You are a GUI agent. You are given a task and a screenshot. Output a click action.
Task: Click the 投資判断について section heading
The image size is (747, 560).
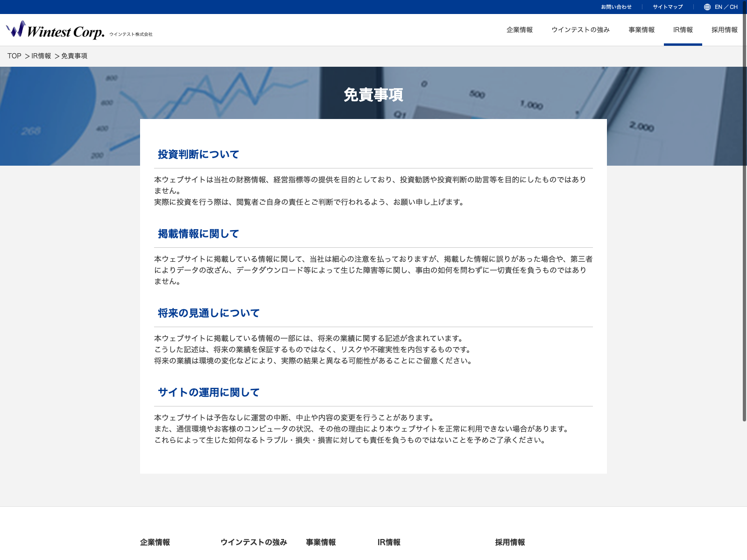198,154
